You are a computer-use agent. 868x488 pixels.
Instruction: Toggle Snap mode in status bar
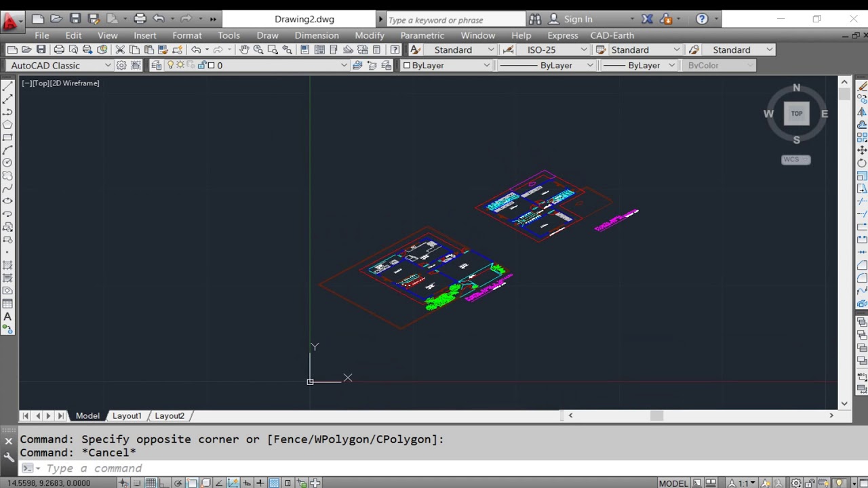137,483
